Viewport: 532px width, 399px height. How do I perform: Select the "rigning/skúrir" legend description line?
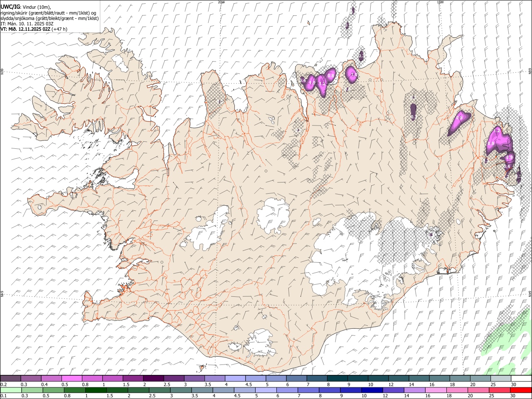coord(48,13)
